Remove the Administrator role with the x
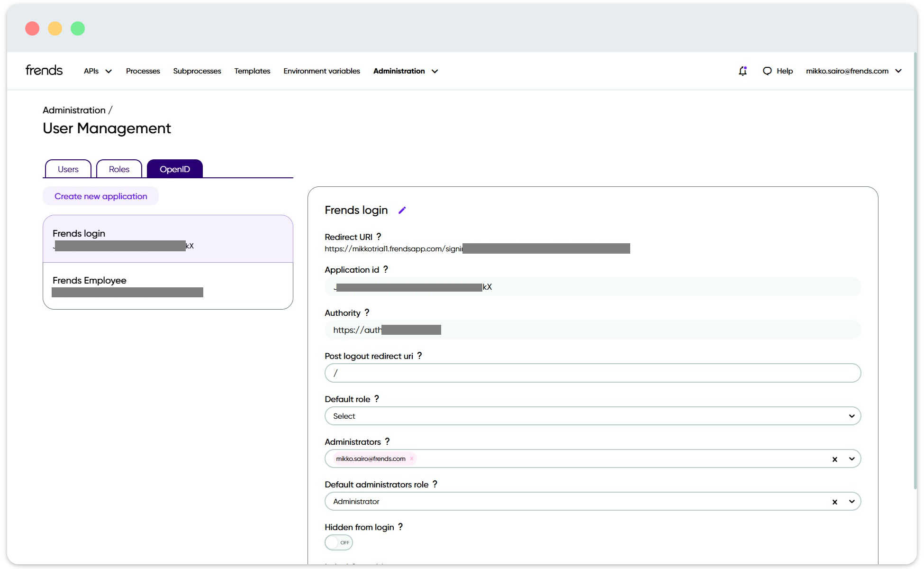The height and width of the screenshot is (569, 924). [834, 501]
